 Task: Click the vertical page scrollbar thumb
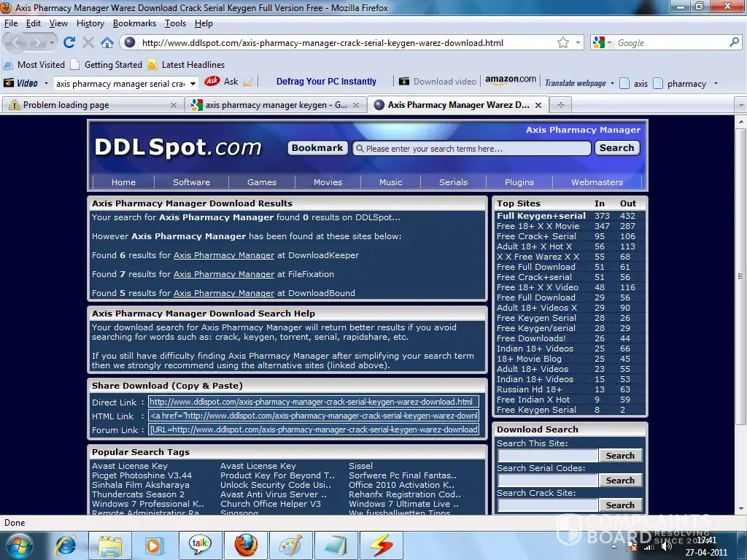tap(741, 277)
